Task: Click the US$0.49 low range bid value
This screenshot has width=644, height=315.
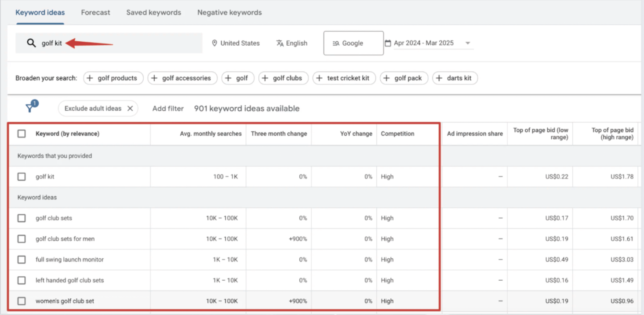Action: pos(557,260)
